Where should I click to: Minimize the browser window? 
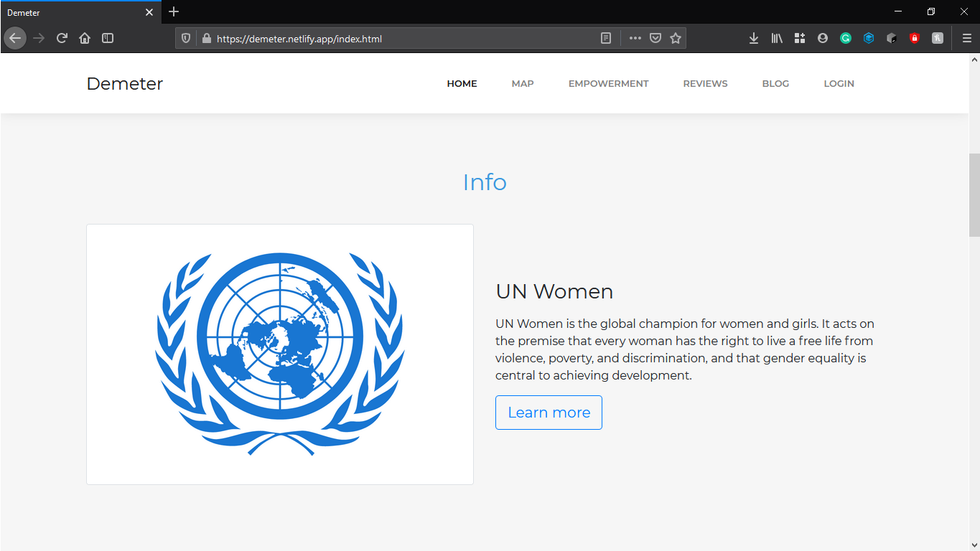[x=898, y=11]
